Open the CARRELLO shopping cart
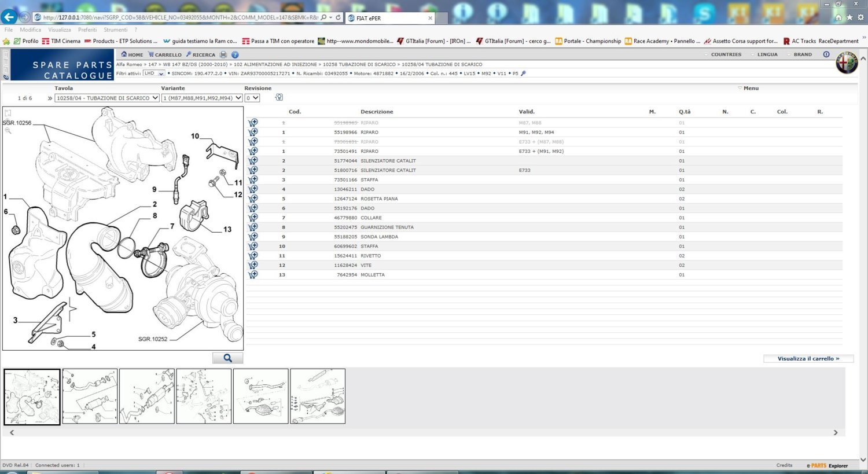 pyautogui.click(x=165, y=54)
